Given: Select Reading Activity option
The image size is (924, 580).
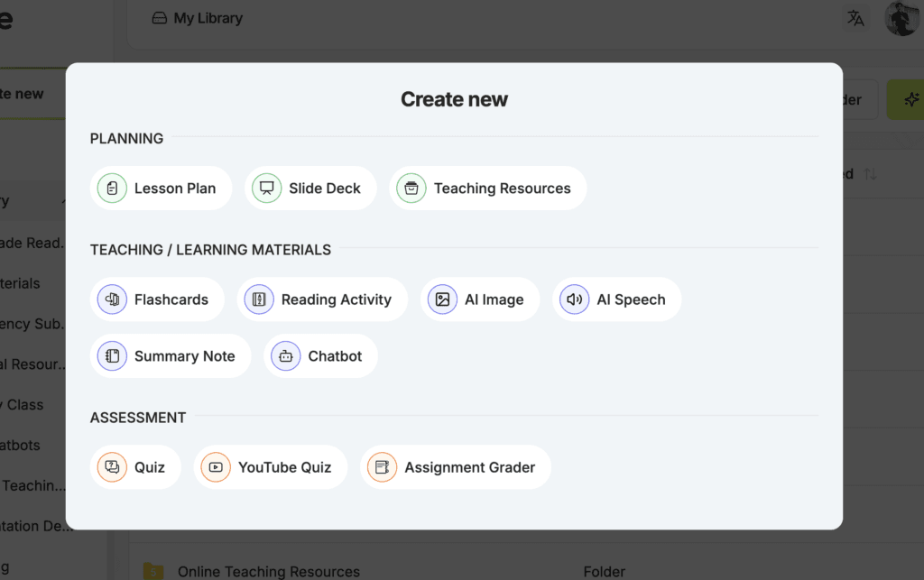Looking at the screenshot, I should 322,299.
